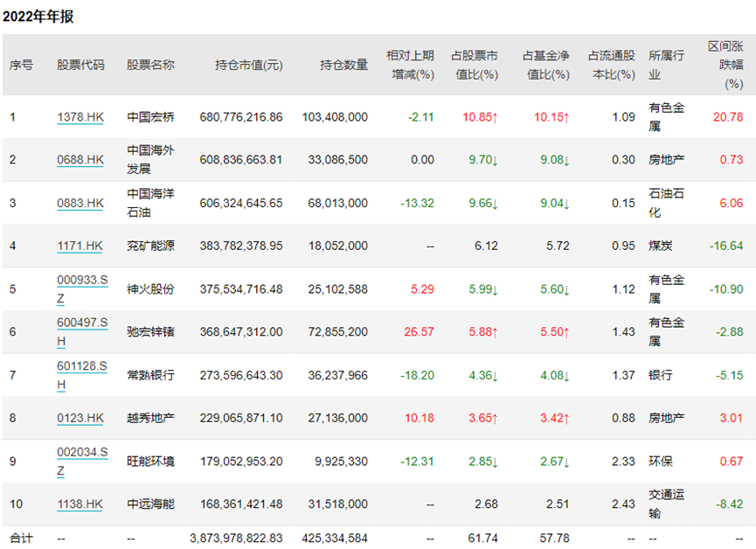This screenshot has width=756, height=549.
Task: Click market value 383,782,378.95
Action: tap(241, 246)
